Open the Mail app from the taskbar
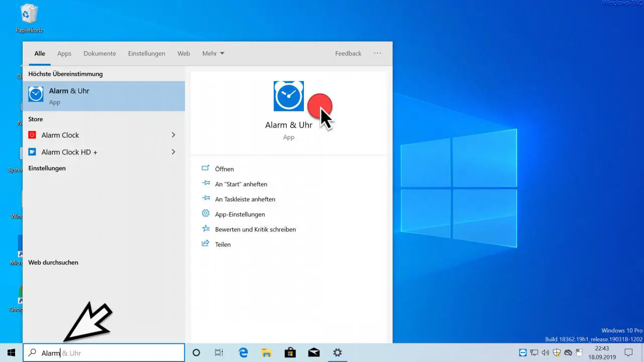Screen dimensions: 644x362 coord(313,353)
